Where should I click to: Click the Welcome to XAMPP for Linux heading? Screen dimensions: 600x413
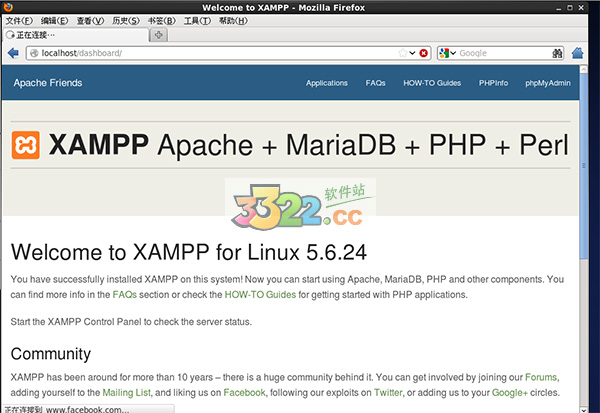(189, 252)
